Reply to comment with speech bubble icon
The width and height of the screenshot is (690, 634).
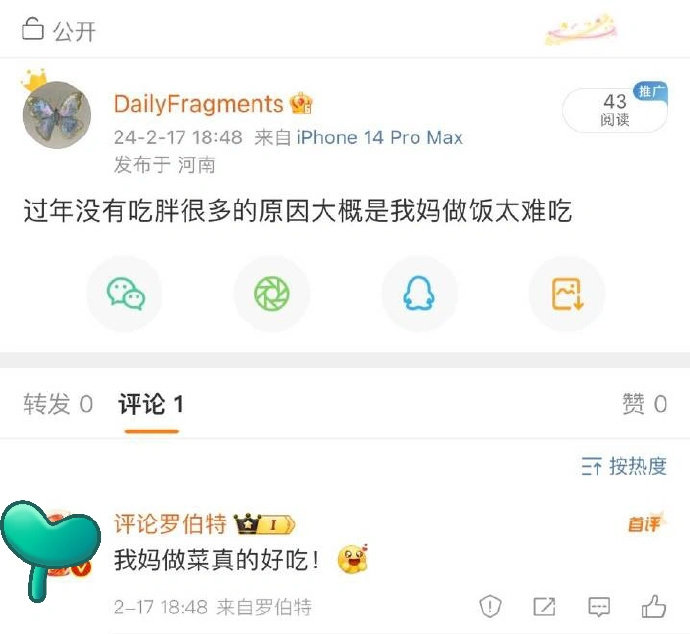tap(599, 607)
